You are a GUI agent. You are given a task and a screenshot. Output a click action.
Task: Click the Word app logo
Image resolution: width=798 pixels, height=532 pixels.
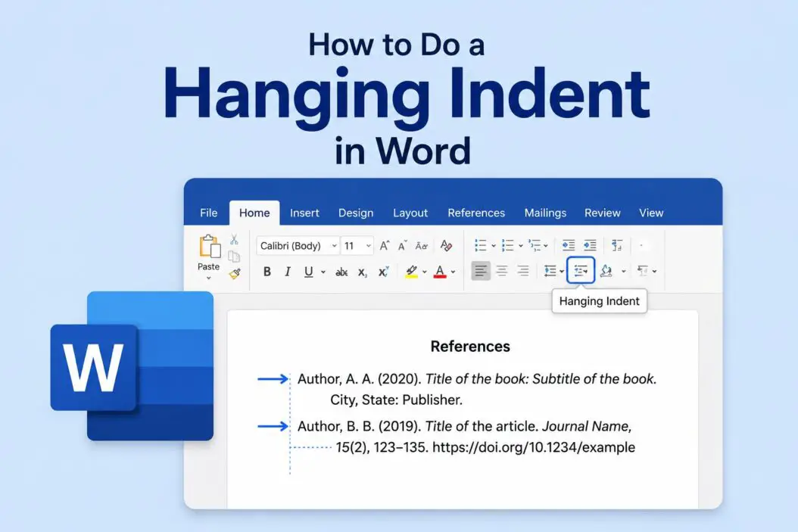tap(132, 366)
